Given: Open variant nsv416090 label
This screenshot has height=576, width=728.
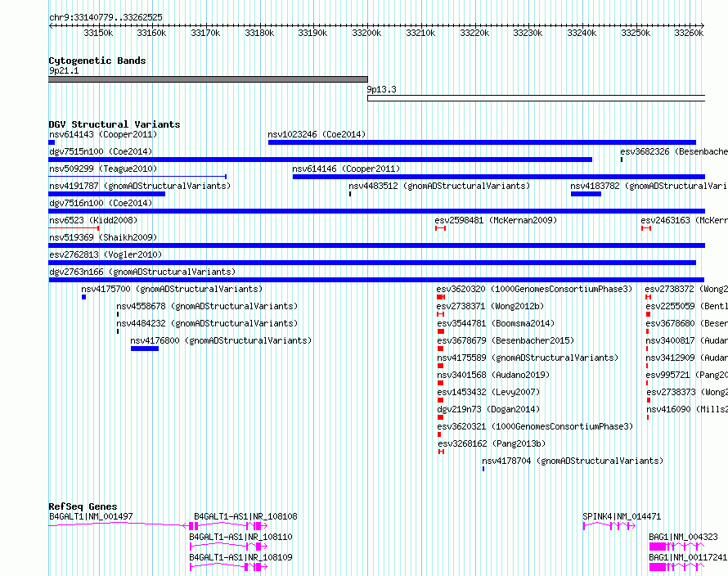Looking at the screenshot, I should pyautogui.click(x=687, y=409).
